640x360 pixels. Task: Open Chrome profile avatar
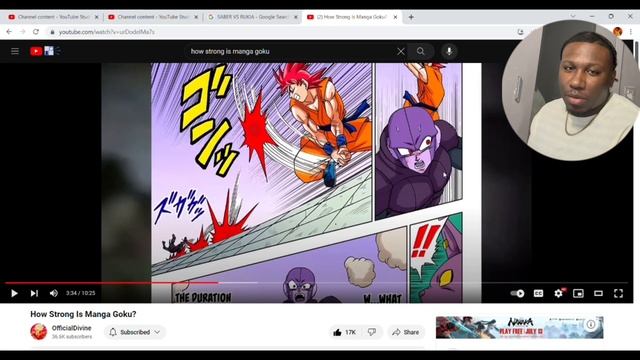(x=618, y=32)
